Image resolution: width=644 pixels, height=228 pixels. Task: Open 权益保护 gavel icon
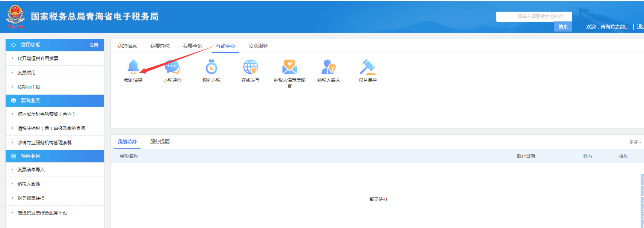(x=367, y=67)
